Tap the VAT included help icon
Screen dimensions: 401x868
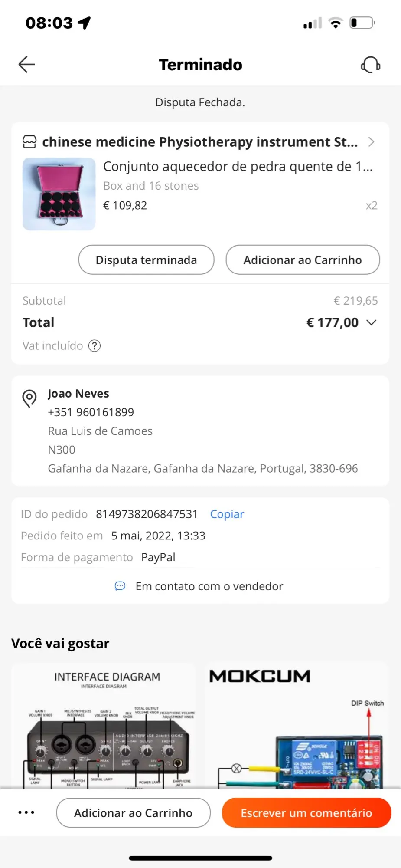coord(95,346)
